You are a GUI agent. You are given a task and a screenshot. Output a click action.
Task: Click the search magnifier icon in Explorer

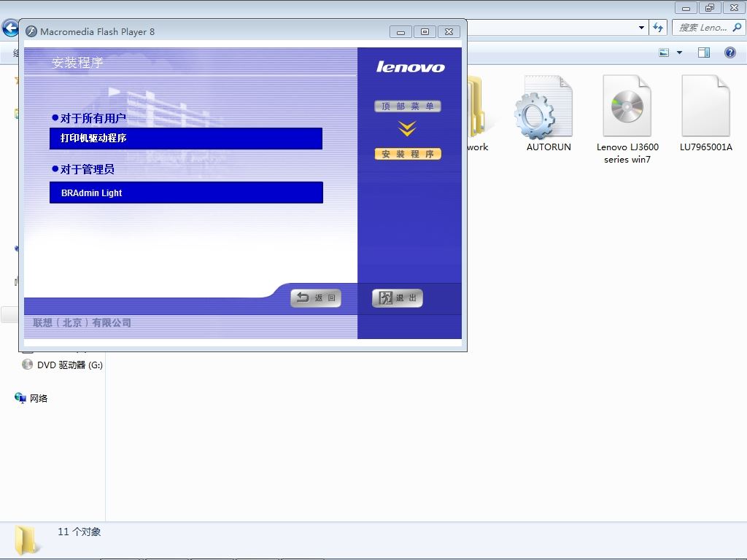(737, 28)
